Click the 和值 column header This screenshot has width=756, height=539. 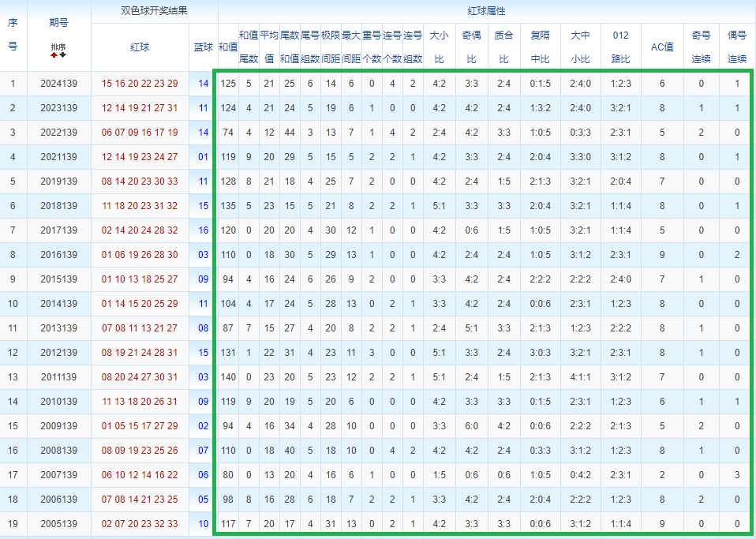click(x=228, y=47)
